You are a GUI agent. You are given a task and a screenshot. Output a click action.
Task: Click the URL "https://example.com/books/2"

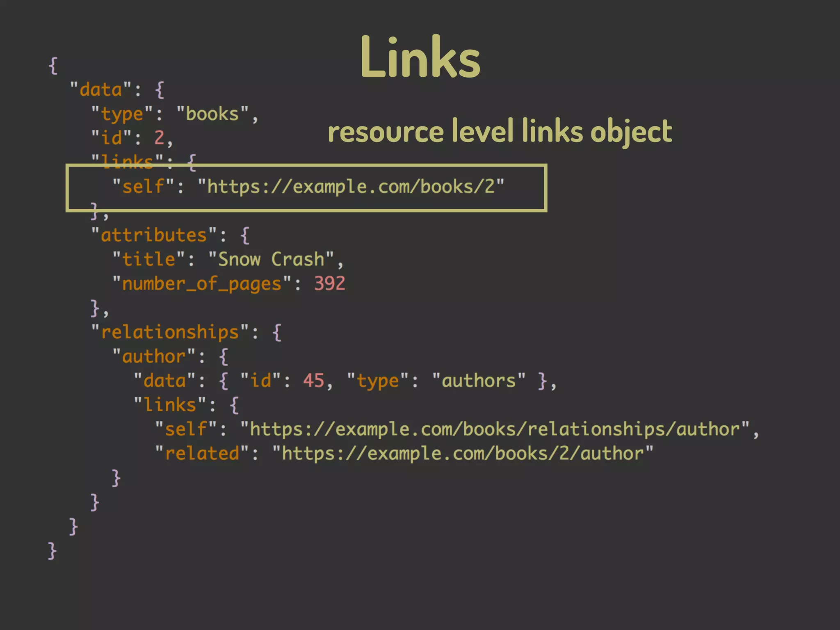coord(351,187)
